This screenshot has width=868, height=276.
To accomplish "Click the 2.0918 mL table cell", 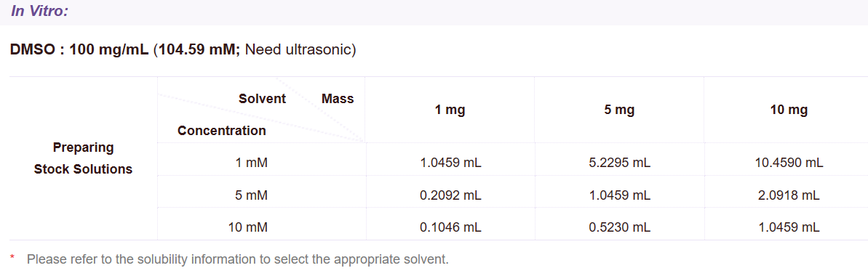I will [789, 195].
